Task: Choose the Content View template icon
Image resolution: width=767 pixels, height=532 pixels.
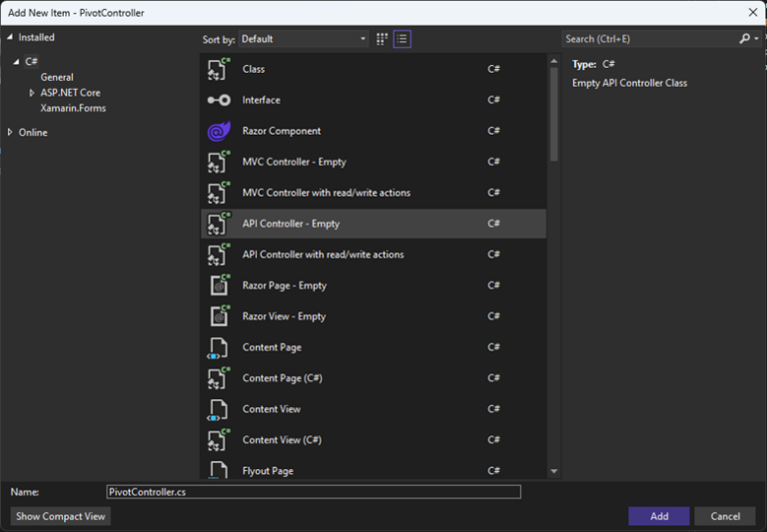Action: pos(219,409)
